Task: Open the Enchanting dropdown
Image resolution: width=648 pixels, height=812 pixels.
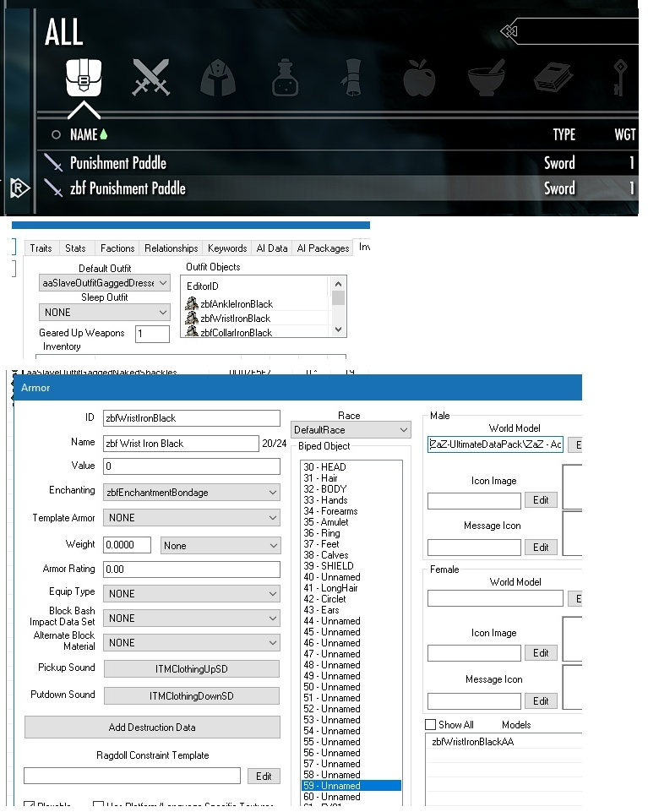Action: coord(192,492)
